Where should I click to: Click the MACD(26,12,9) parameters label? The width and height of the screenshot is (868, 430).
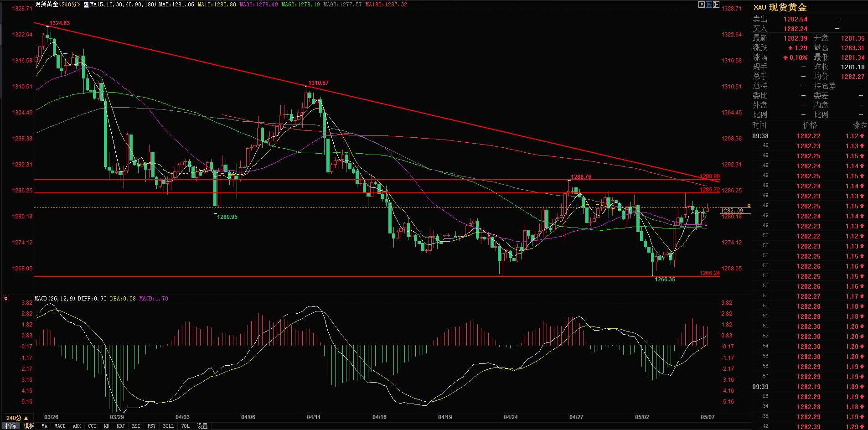55,299
